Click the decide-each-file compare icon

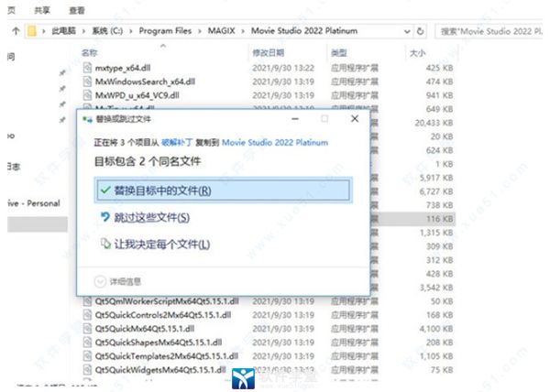(x=104, y=245)
